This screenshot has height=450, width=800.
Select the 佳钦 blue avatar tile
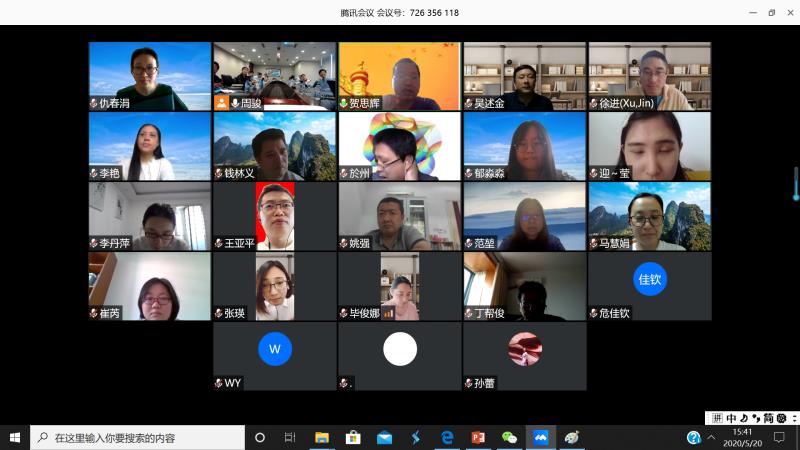coord(650,279)
